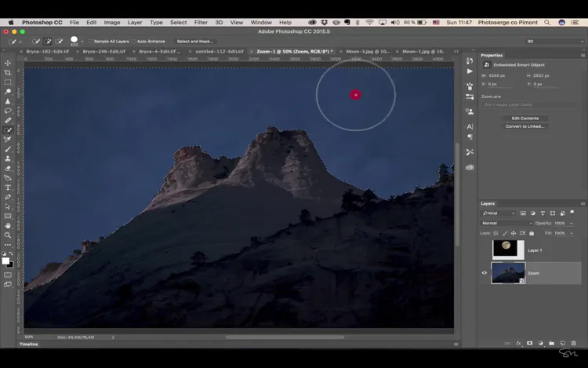Image resolution: width=588 pixels, height=368 pixels.
Task: Open the Normal blend mode dropdown
Action: [506, 223]
